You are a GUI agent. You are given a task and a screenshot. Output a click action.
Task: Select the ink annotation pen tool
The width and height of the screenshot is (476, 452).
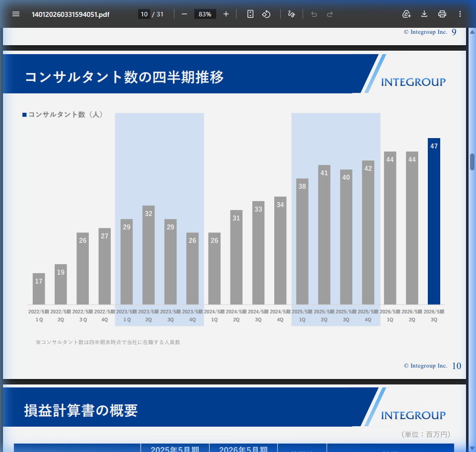click(292, 14)
